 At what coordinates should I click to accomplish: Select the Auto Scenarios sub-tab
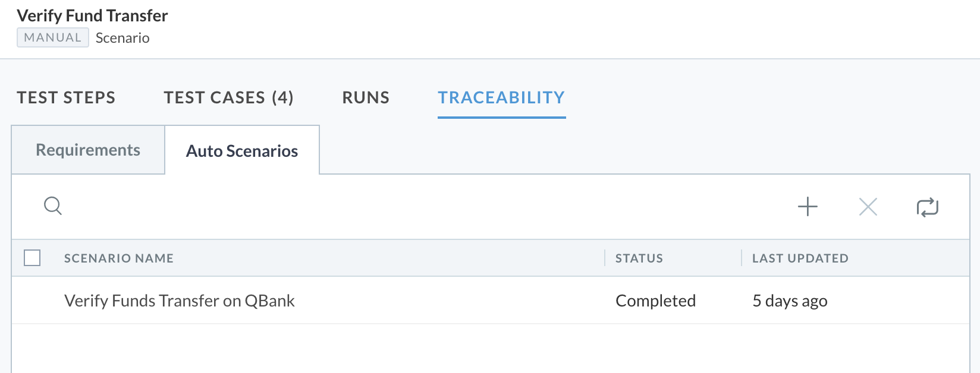coord(242,151)
